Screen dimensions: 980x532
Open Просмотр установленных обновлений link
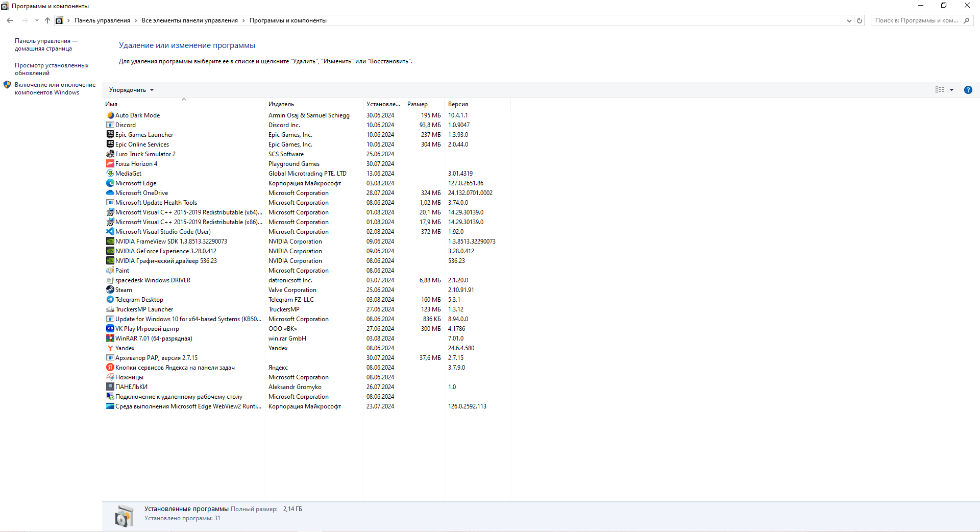point(52,69)
